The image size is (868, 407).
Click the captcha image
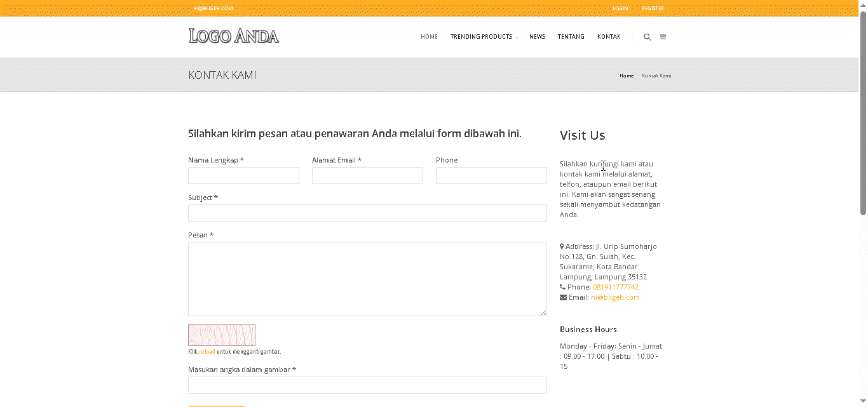[221, 335]
